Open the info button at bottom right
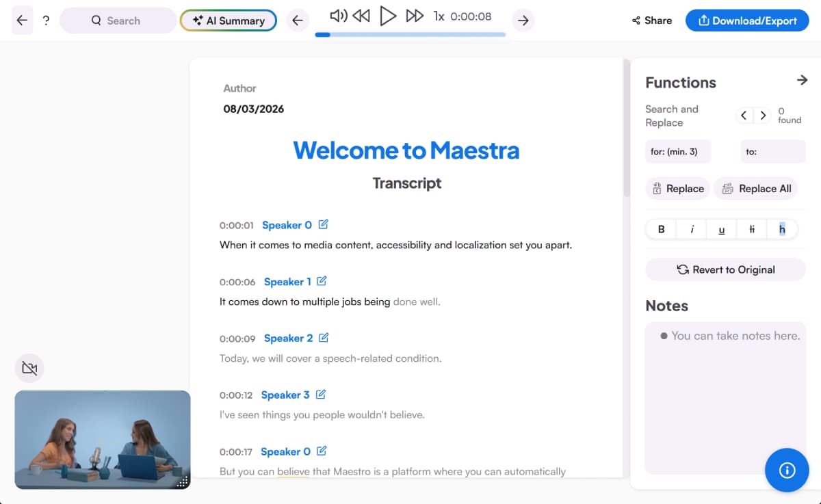The height and width of the screenshot is (504, 821). 787,470
